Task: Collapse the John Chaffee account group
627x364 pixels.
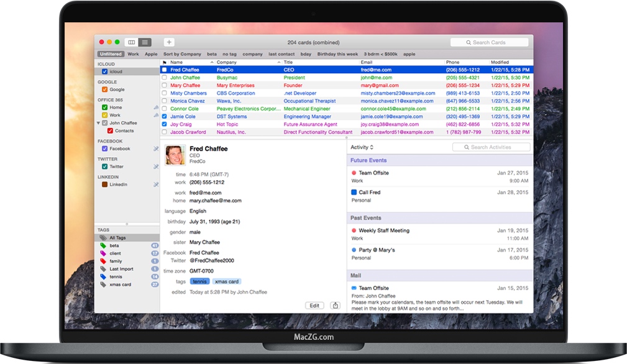Action: pos(98,123)
